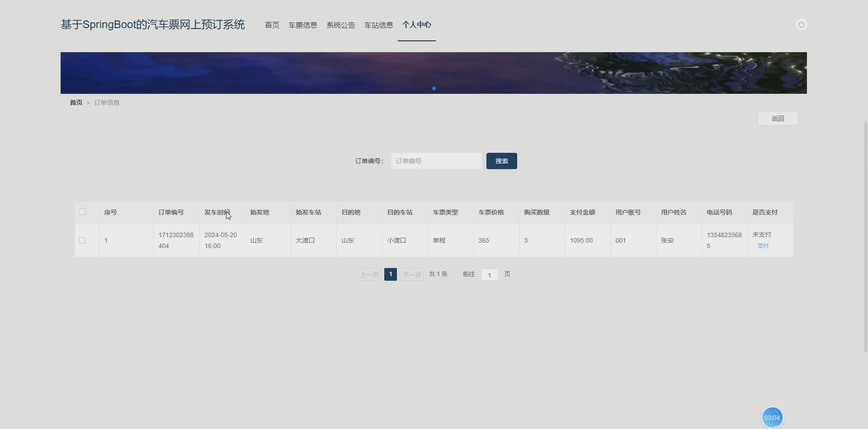Image resolution: width=868 pixels, height=429 pixels.
Task: Click the floating 03:04 timer badge
Action: click(x=772, y=417)
